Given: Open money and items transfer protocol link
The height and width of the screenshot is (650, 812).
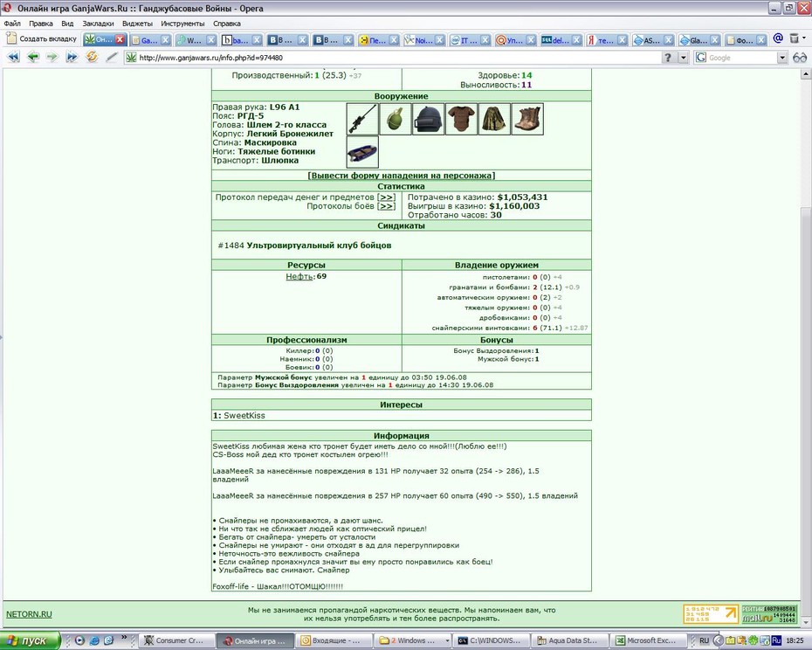Looking at the screenshot, I should (386, 197).
